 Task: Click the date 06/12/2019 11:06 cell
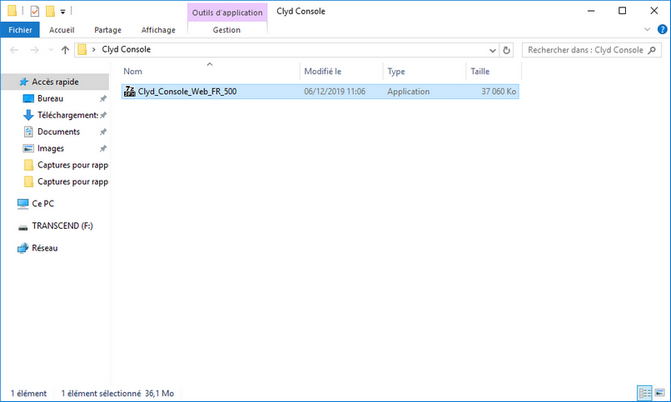coord(335,92)
